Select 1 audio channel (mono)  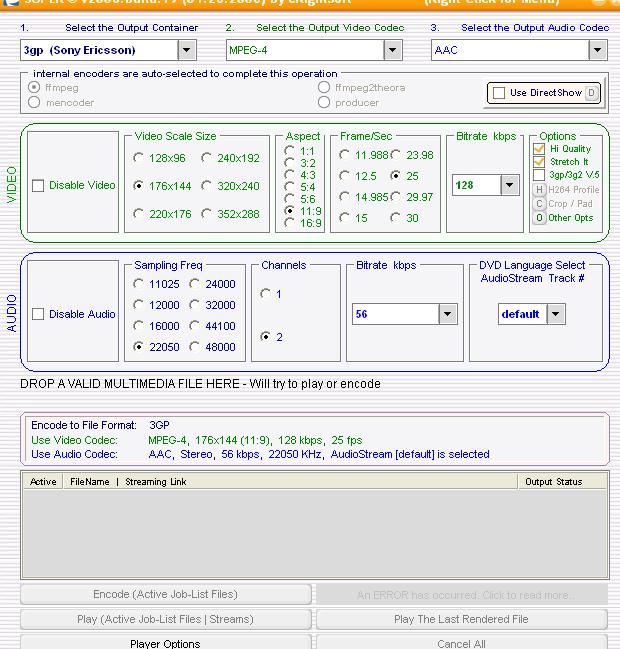pyautogui.click(x=265, y=294)
